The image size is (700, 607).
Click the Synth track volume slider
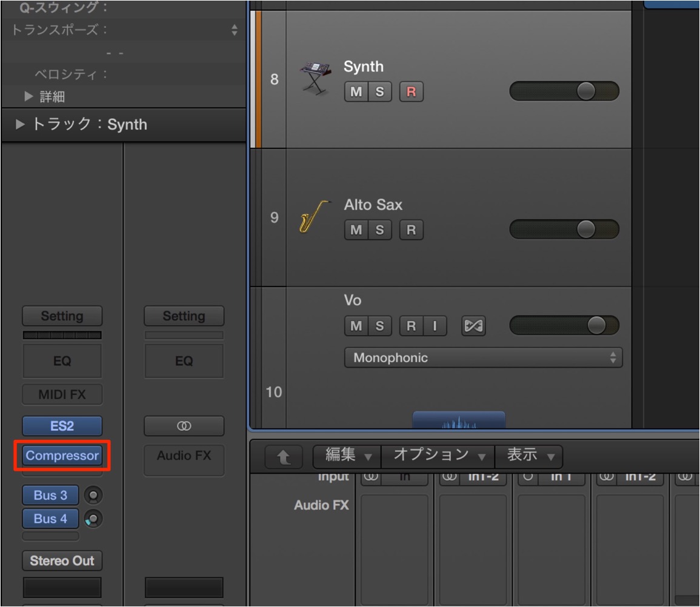[x=564, y=91]
